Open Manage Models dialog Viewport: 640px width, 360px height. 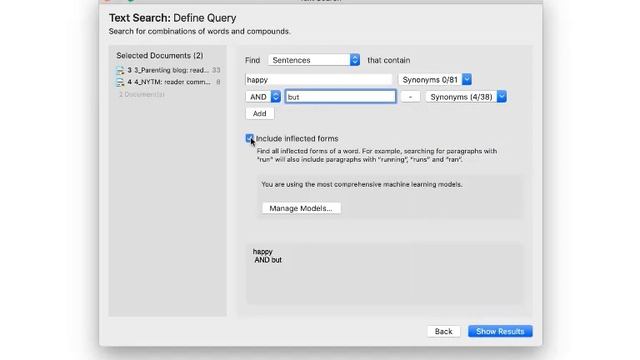click(301, 208)
